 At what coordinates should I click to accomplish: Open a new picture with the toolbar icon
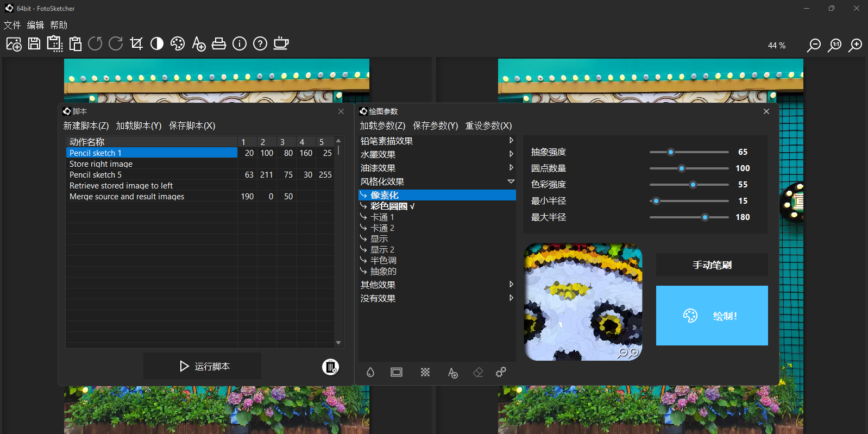click(x=14, y=44)
